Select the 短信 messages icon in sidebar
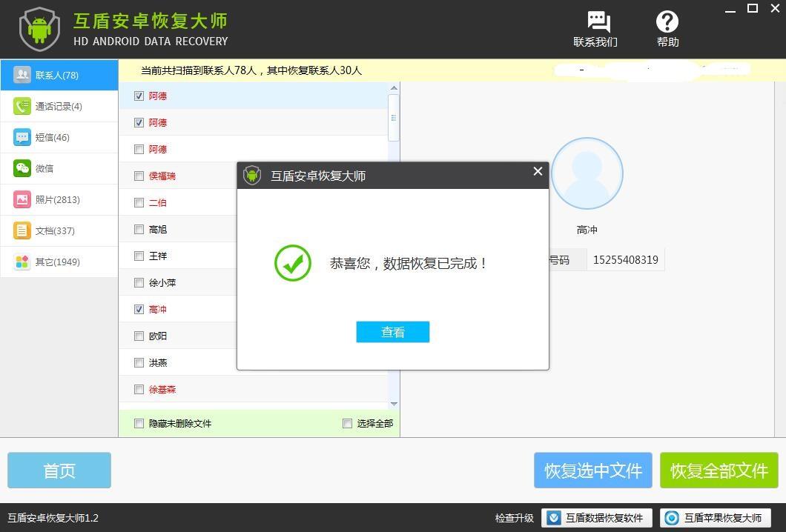This screenshot has width=786, height=532. 21,137
